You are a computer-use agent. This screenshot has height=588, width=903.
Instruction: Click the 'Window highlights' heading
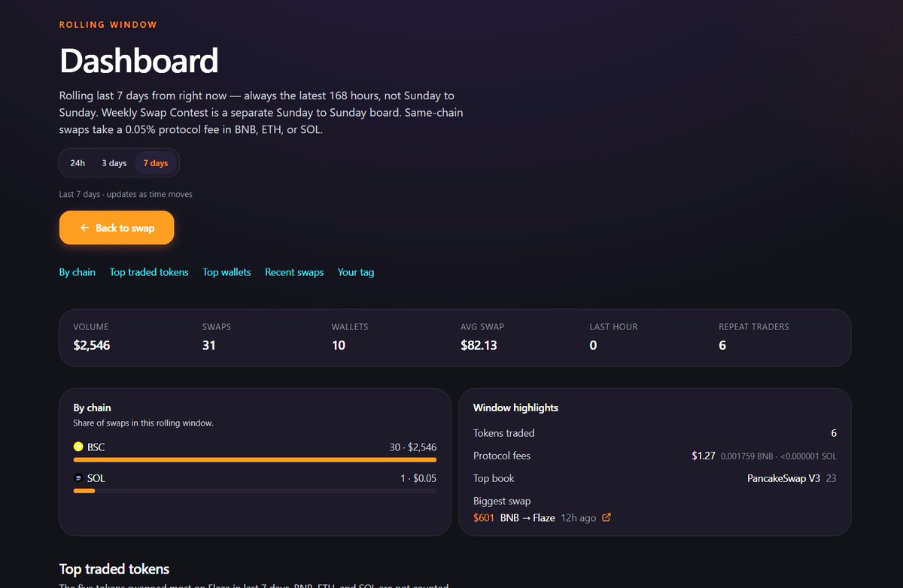click(x=515, y=408)
